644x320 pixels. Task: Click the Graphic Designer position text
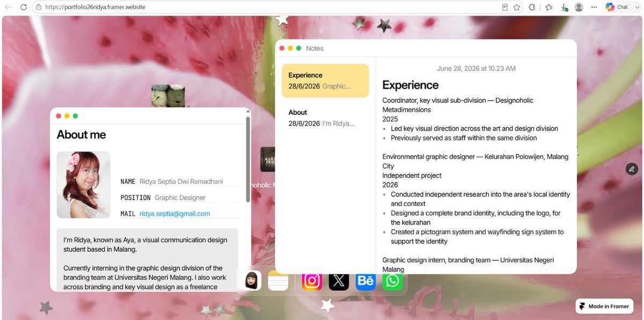click(x=180, y=198)
